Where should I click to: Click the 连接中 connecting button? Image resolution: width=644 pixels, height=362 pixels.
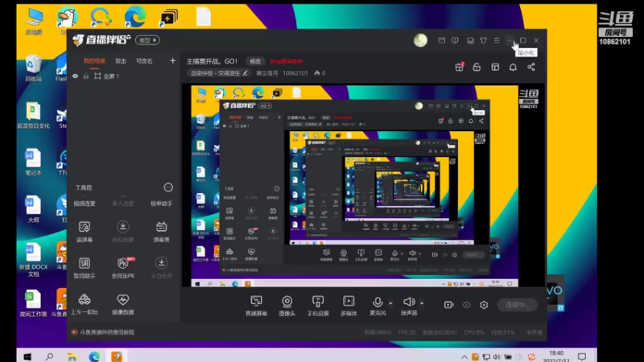tap(517, 305)
